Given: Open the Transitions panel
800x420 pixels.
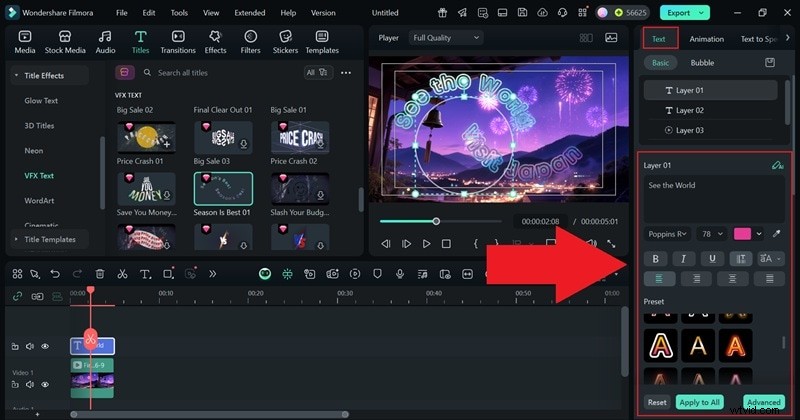Looking at the screenshot, I should click(x=178, y=41).
